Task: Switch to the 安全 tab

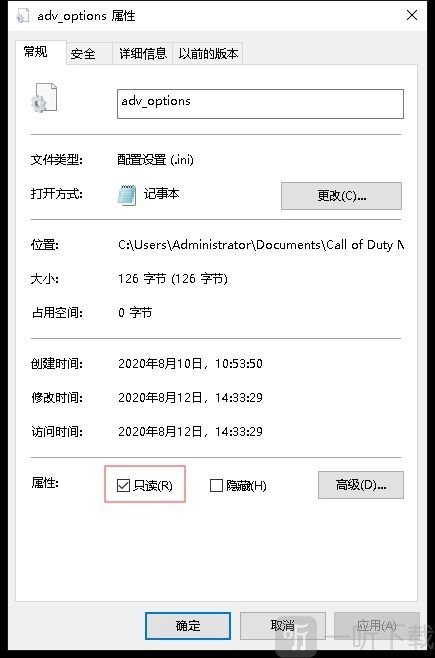Action: coord(83,54)
